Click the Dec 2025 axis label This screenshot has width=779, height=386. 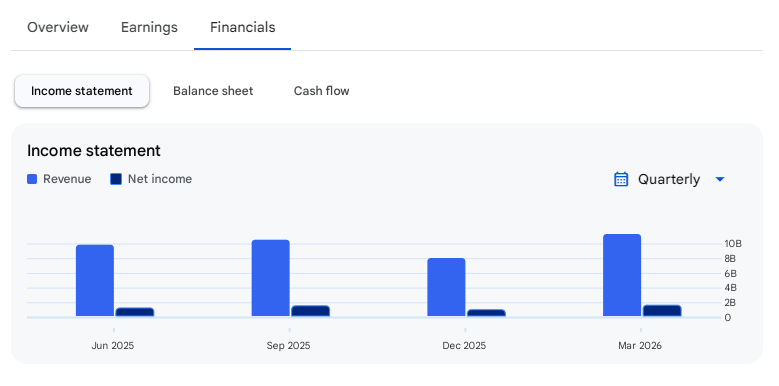(464, 346)
